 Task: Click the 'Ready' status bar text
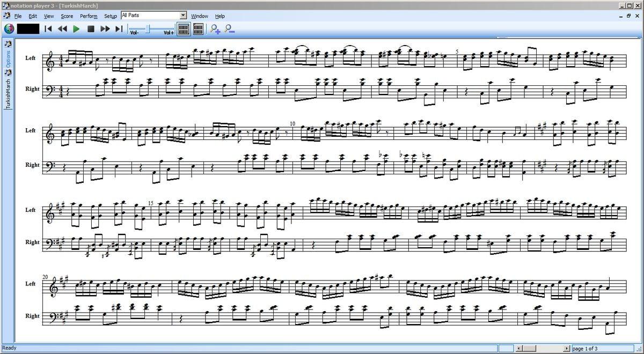pos(10,348)
